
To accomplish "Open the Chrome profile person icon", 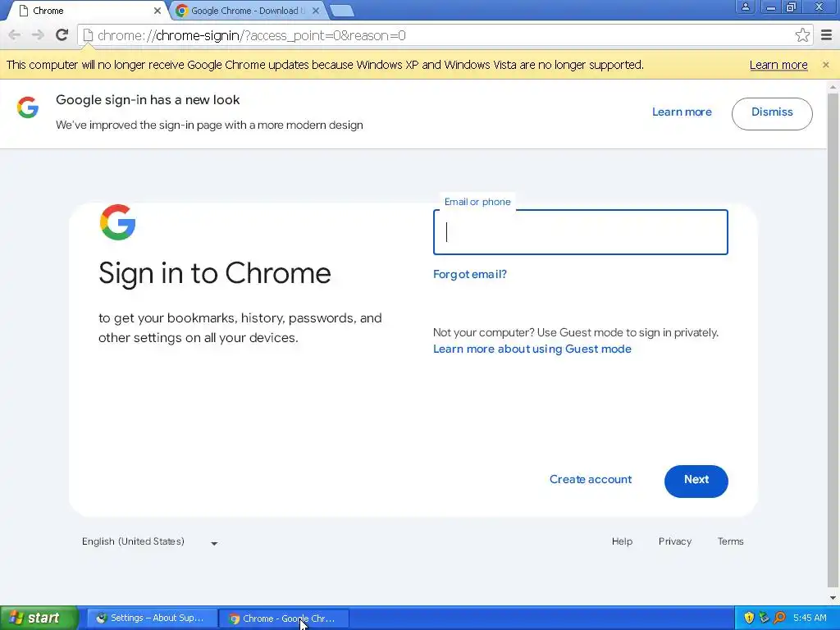I will coord(745,7).
